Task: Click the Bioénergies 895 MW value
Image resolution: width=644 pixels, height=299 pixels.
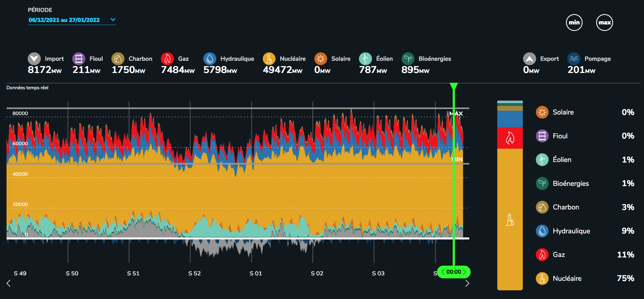Action: [x=415, y=70]
